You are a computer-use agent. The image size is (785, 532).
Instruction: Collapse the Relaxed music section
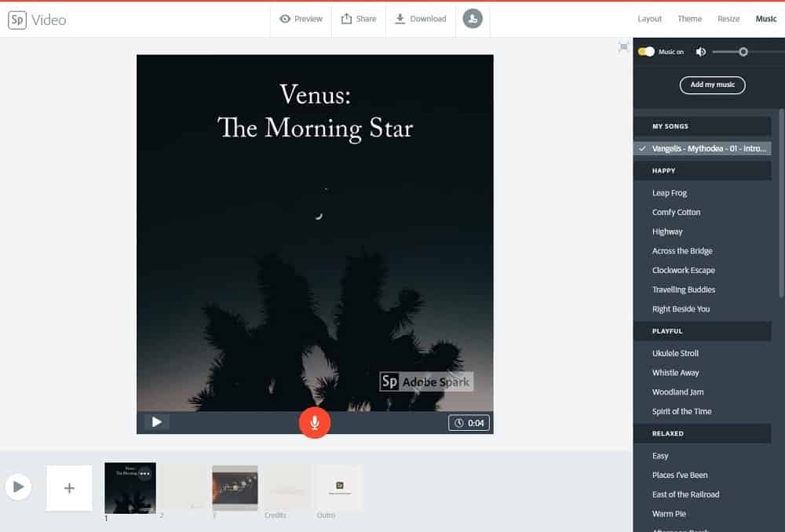click(702, 433)
